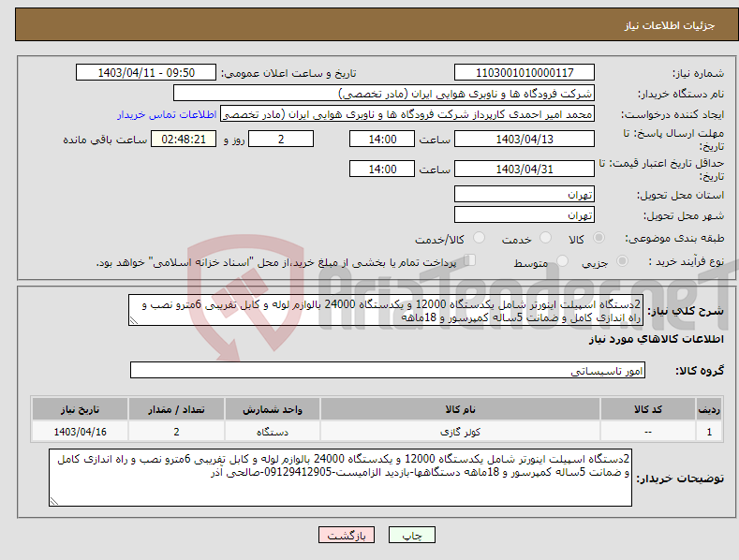Click the شهر محل تحویل label

(684, 216)
